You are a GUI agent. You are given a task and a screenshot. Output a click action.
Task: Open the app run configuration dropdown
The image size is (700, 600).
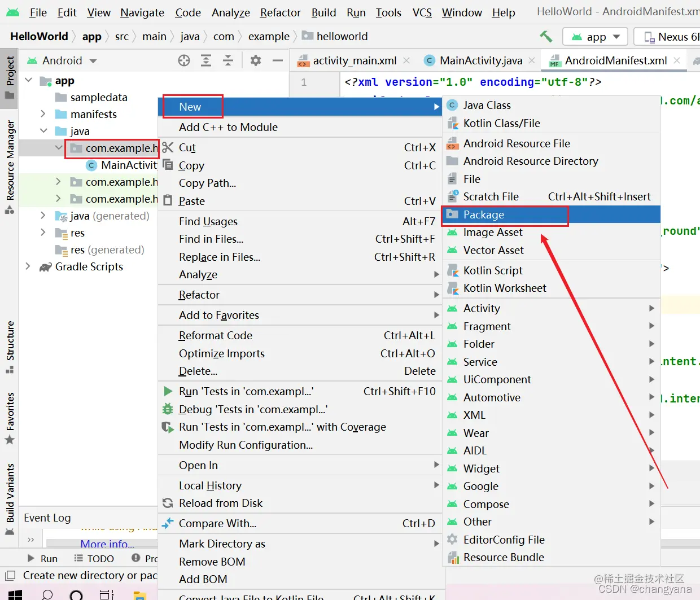pyautogui.click(x=595, y=37)
